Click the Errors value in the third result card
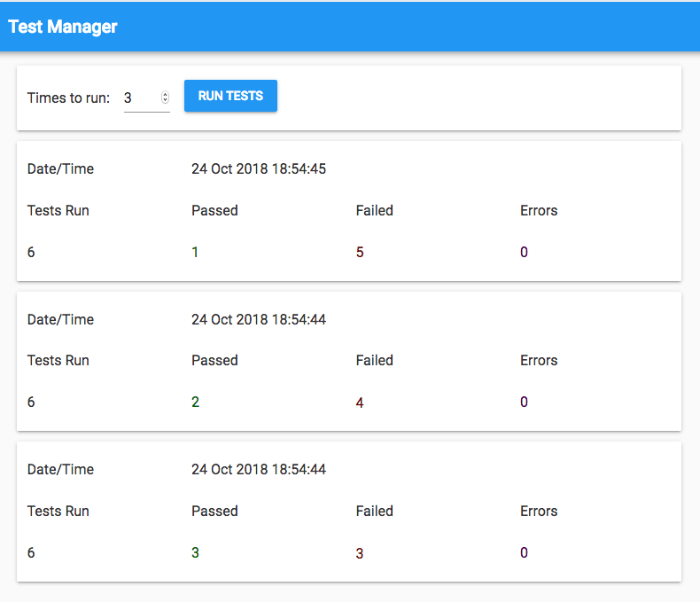 tap(524, 552)
